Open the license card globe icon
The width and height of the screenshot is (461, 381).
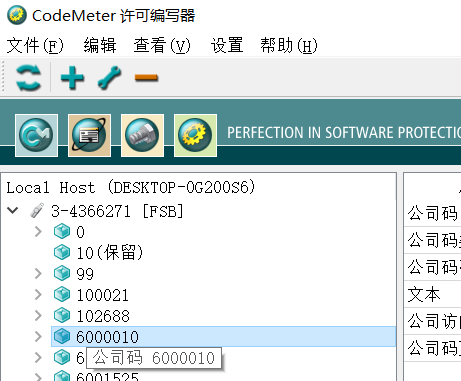click(x=89, y=135)
